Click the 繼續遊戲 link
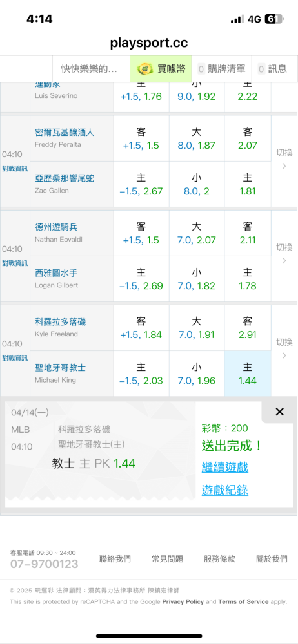Screen dimensions: 298x644 pos(224,467)
